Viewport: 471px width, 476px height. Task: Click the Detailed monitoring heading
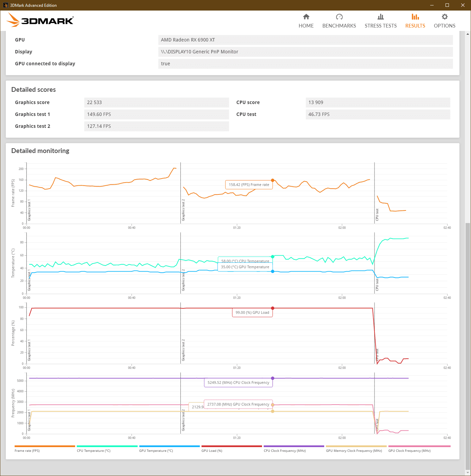40,151
